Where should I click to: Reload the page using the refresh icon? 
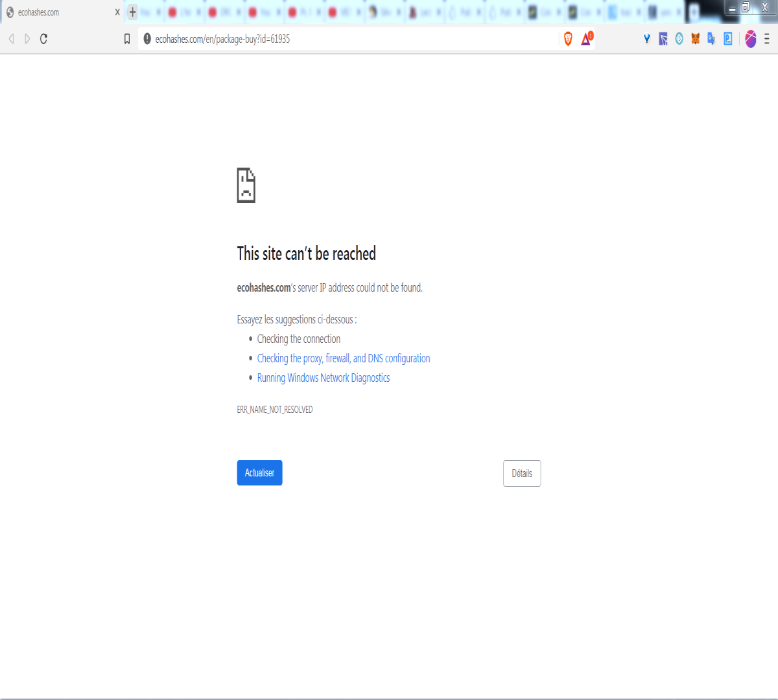pos(43,39)
